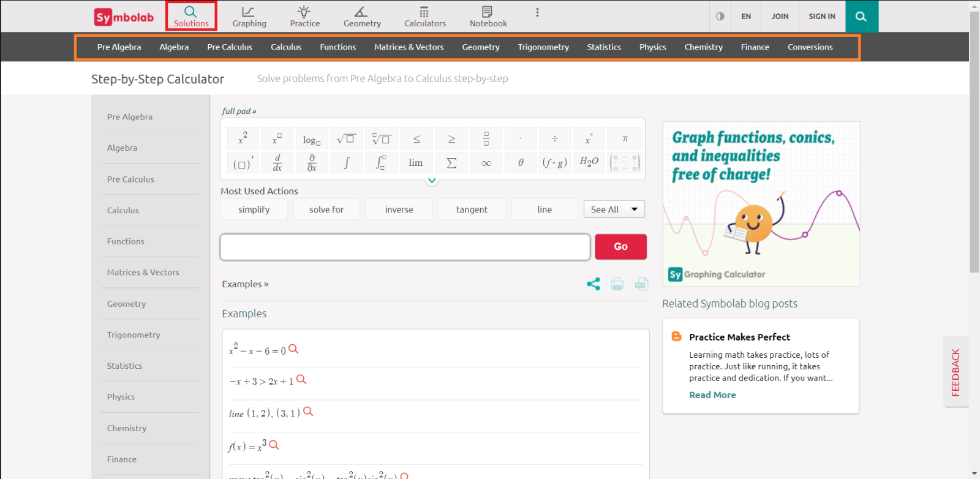Choose Matrices & Vectors in left sidebar

pos(143,273)
